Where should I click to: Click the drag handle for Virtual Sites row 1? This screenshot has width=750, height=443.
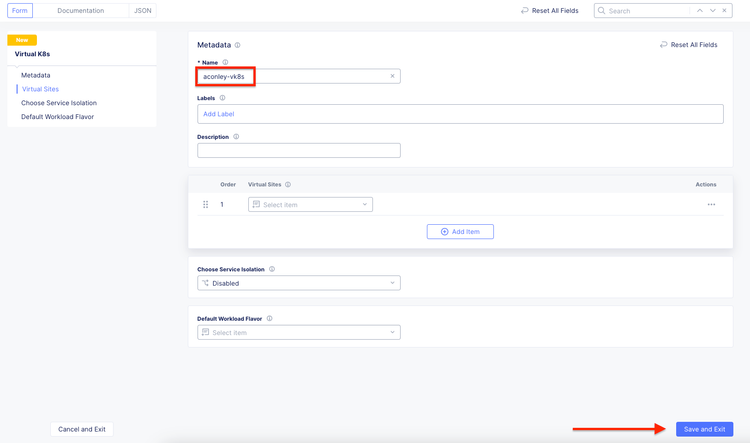click(206, 204)
